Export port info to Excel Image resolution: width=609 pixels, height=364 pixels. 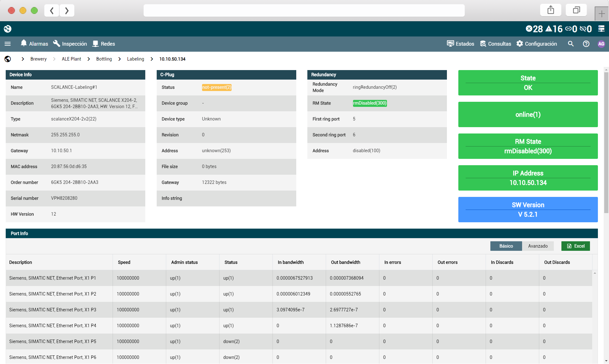click(x=575, y=246)
